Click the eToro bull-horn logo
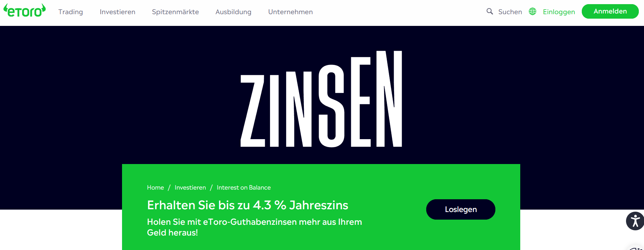 (25, 10)
